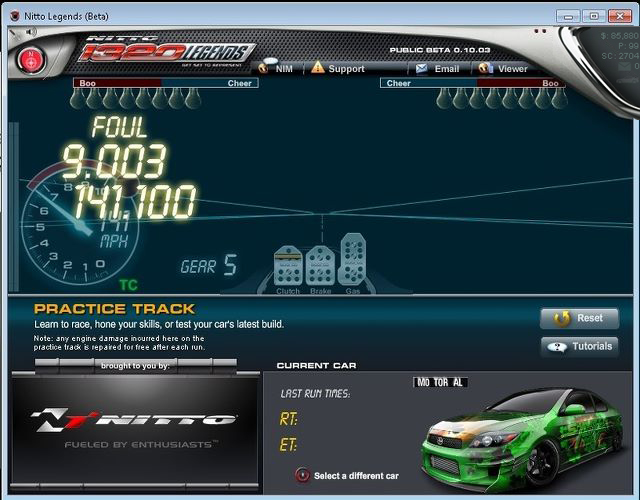Viewport: 640px width, 500px height.
Task: Click the Clutch pedal
Action: (288, 266)
